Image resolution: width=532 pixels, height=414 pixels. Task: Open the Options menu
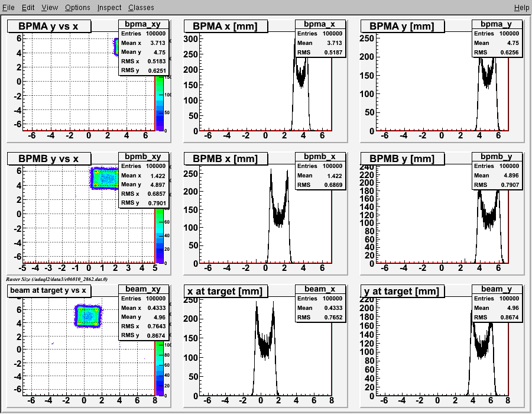[77, 8]
